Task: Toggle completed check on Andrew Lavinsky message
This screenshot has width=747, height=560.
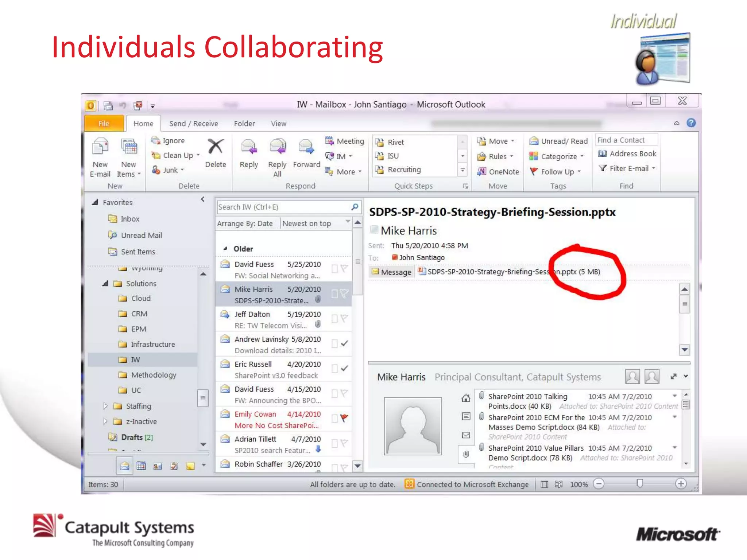Action: (344, 343)
